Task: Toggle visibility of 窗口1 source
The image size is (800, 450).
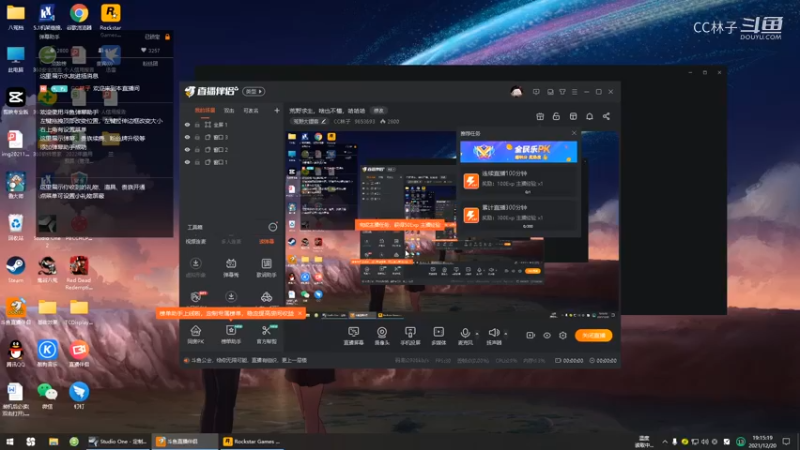Action: pyautogui.click(x=187, y=162)
